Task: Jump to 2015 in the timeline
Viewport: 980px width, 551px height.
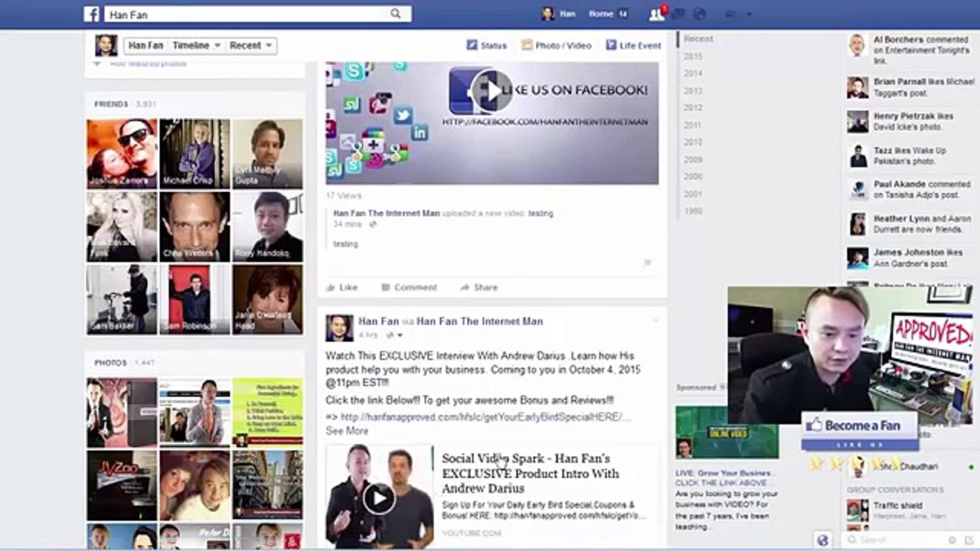Action: coord(693,57)
